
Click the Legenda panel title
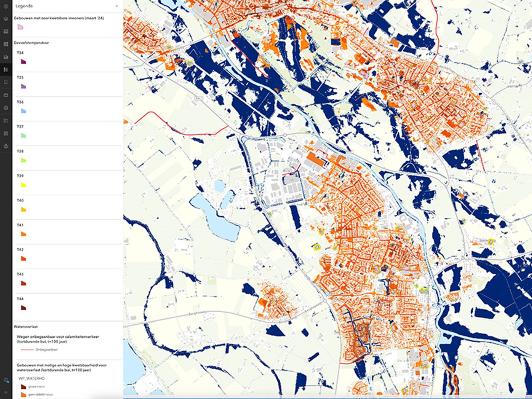(x=24, y=6)
